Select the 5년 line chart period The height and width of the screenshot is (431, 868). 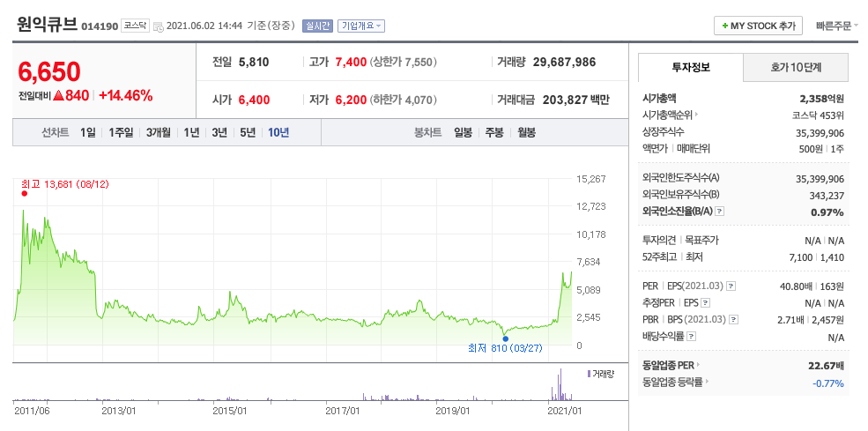[248, 133]
